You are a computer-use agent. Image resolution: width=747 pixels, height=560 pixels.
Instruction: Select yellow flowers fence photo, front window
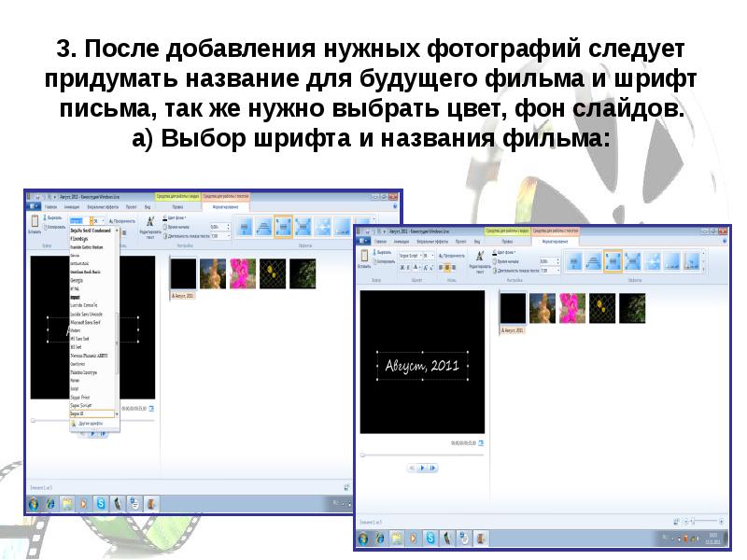click(602, 308)
